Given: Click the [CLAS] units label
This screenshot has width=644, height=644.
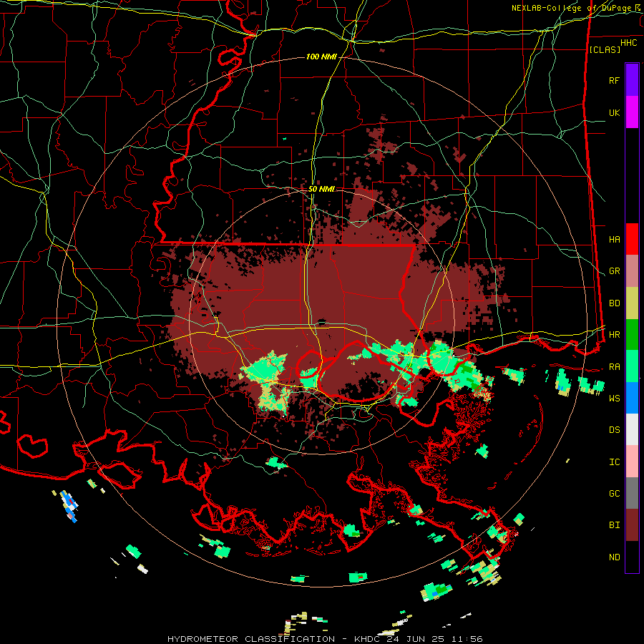Looking at the screenshot, I should click(605, 49).
